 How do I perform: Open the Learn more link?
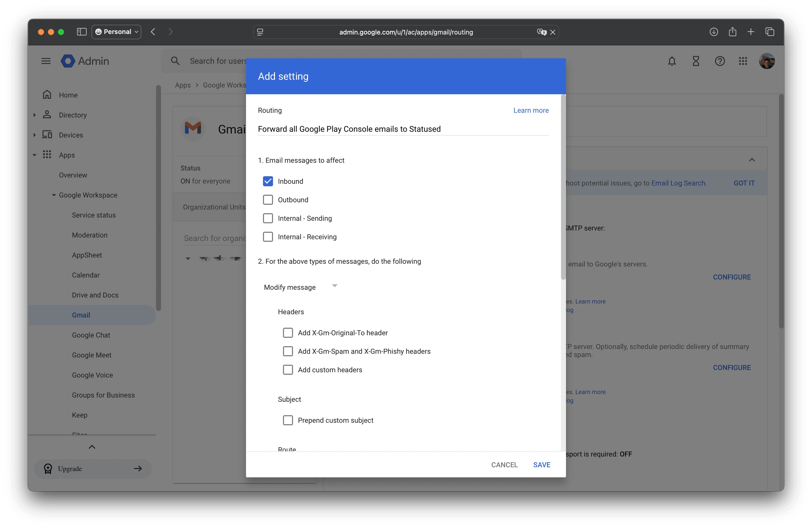click(531, 110)
